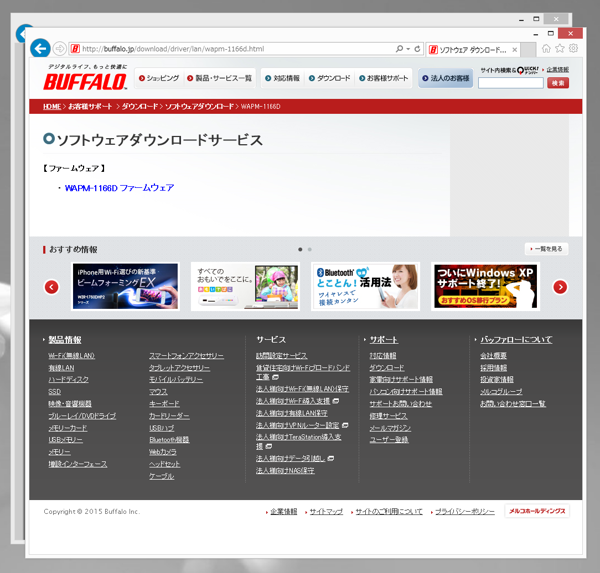Open the 有線LAN footer link
The image size is (600, 573).
coord(61,368)
